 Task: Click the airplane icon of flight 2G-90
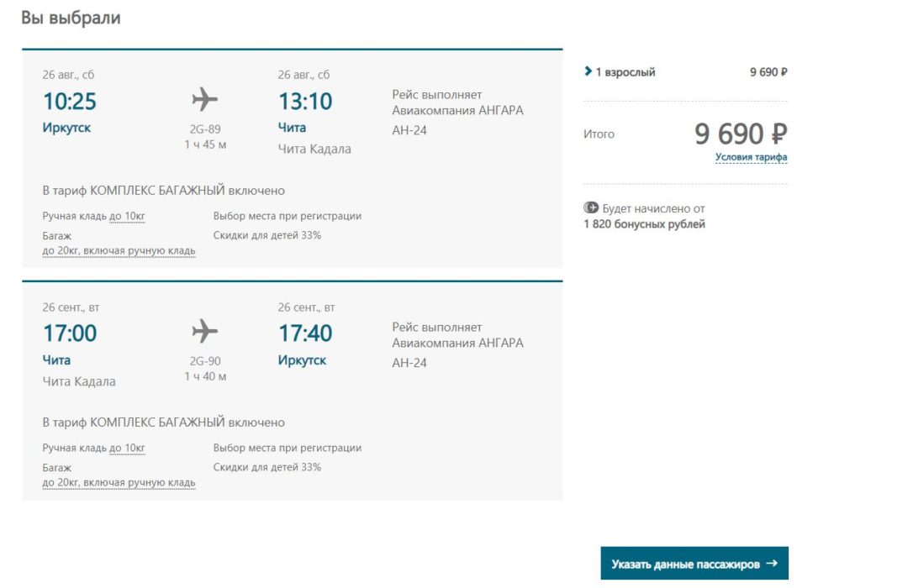tap(204, 332)
